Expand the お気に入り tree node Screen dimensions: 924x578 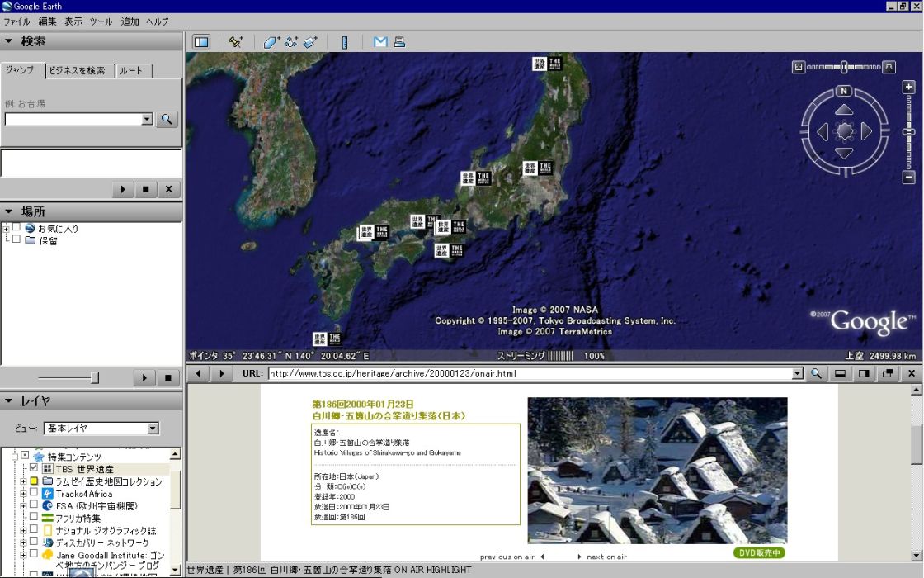click(6, 228)
